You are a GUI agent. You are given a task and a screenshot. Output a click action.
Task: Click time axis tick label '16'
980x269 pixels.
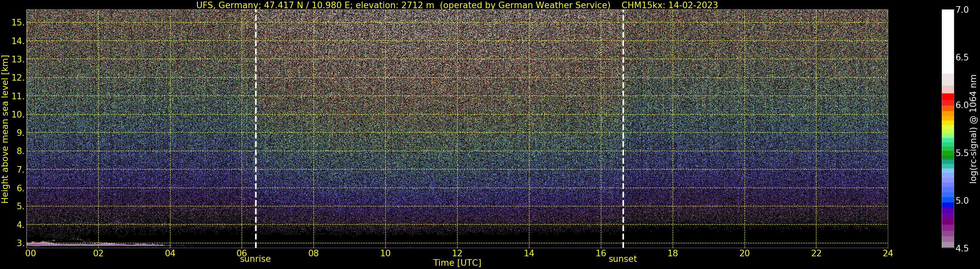601,253
